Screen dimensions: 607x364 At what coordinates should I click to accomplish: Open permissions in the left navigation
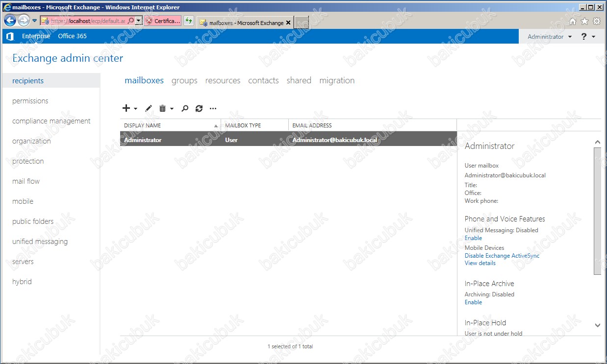(30, 101)
